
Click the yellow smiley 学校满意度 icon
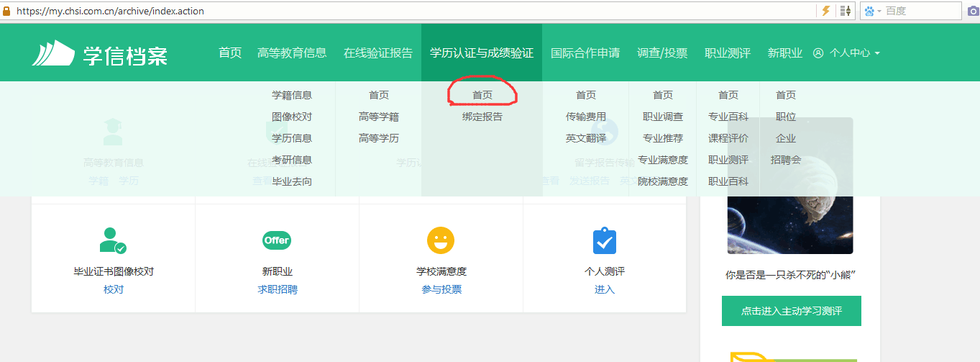pyautogui.click(x=441, y=240)
